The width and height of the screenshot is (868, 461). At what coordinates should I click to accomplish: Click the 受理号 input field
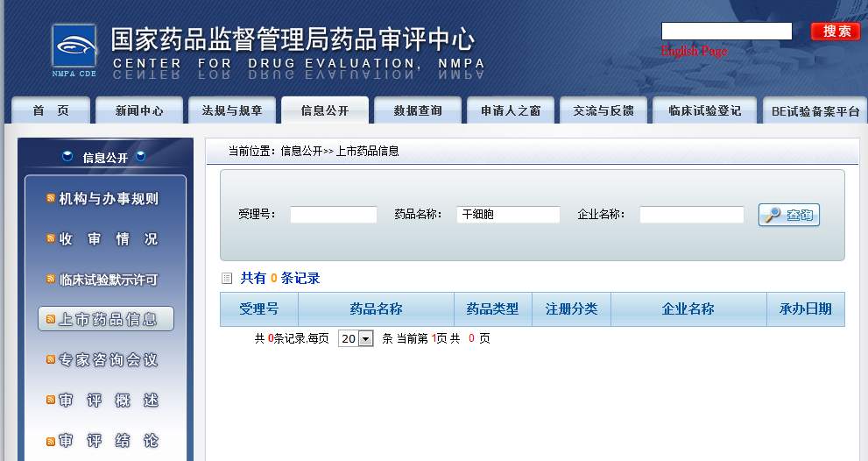[x=334, y=215]
